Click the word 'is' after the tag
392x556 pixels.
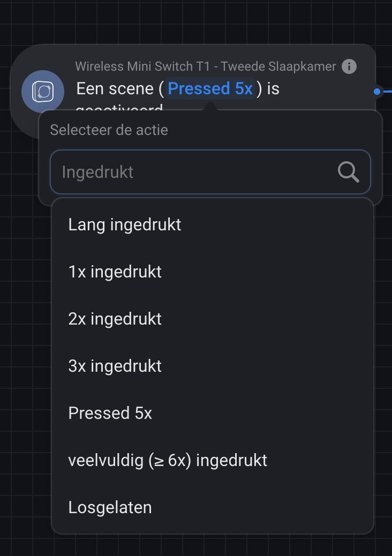[273, 88]
